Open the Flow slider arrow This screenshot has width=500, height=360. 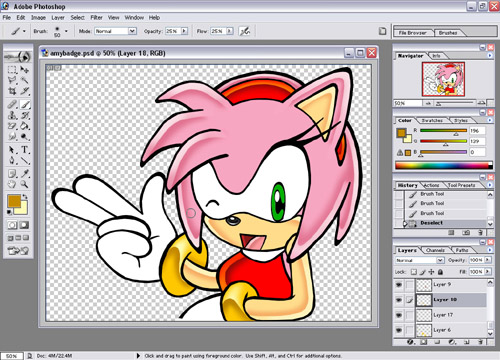tap(230, 31)
